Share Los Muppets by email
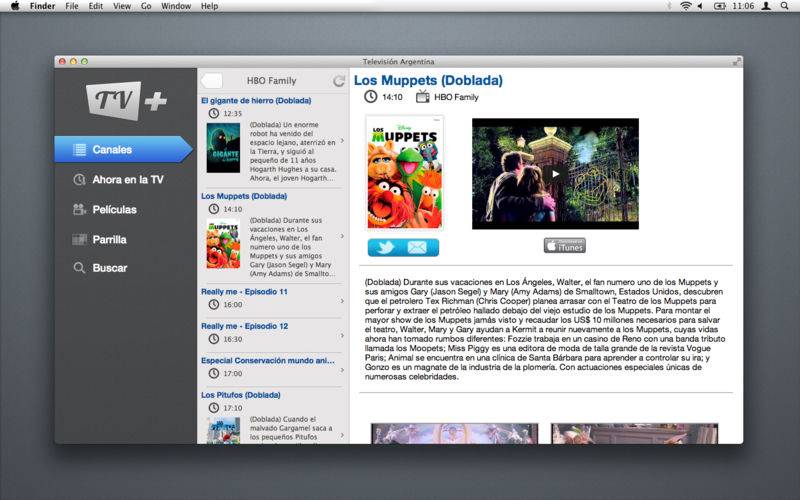 click(x=417, y=247)
